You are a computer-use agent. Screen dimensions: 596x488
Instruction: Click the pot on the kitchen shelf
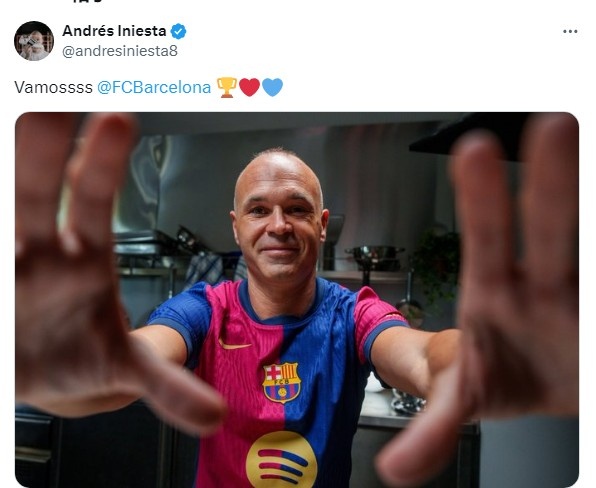coord(375,257)
